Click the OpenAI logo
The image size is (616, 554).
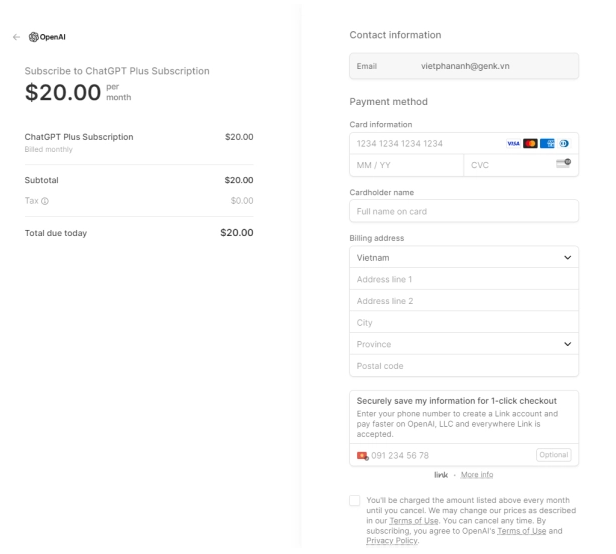47,37
